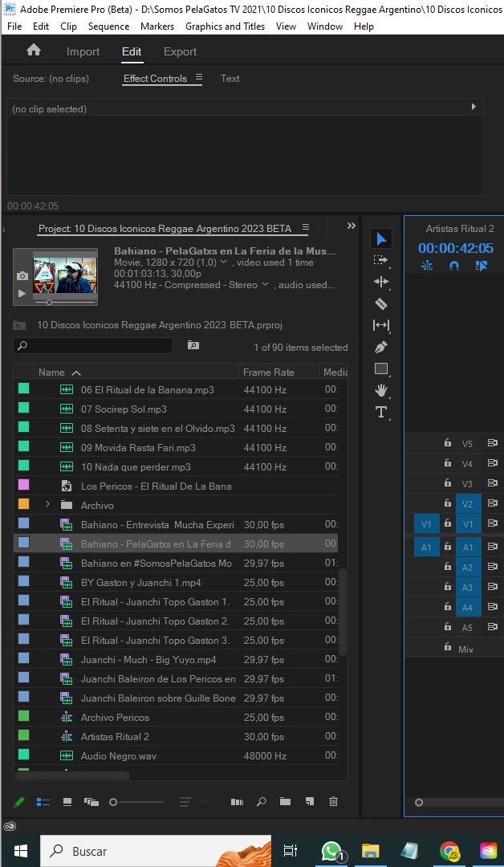This screenshot has height=867, width=504.
Task: Open pixel aspect ratio dropdown arrow
Action: coord(223,262)
